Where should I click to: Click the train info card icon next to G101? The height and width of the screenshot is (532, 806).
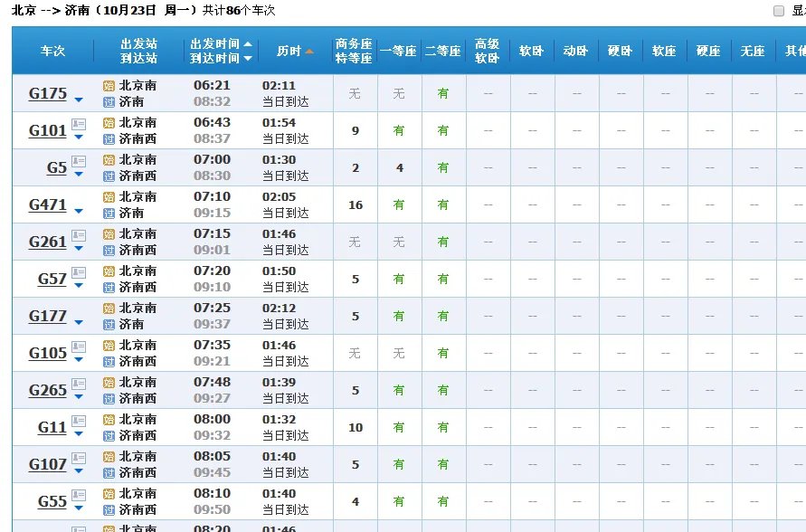77,122
